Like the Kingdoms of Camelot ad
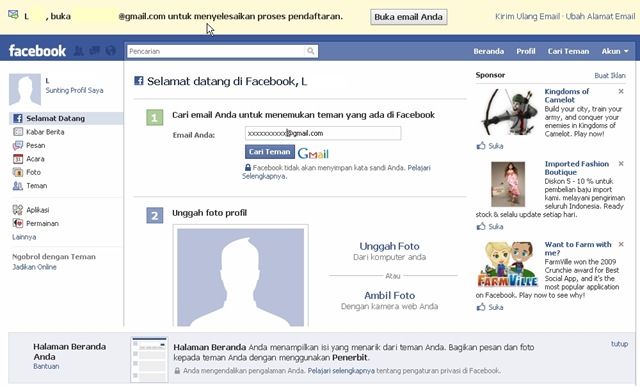This screenshot has width=640, height=386. tap(490, 146)
